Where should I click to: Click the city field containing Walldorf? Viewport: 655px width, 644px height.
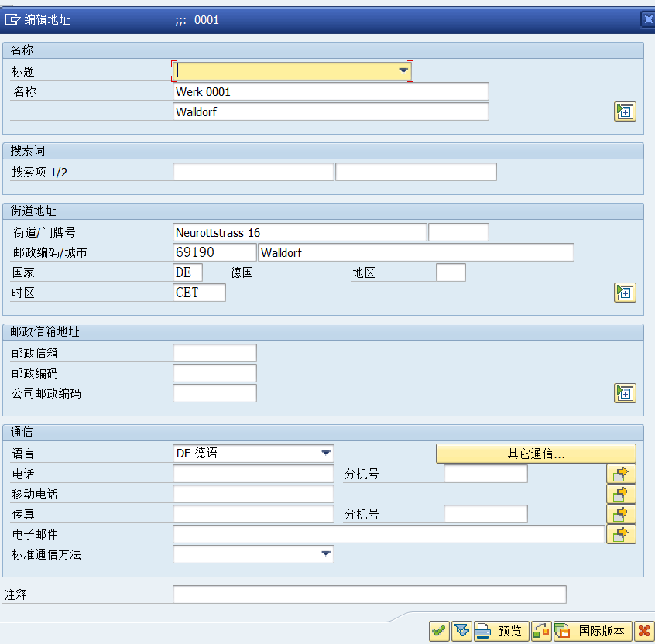click(x=416, y=252)
